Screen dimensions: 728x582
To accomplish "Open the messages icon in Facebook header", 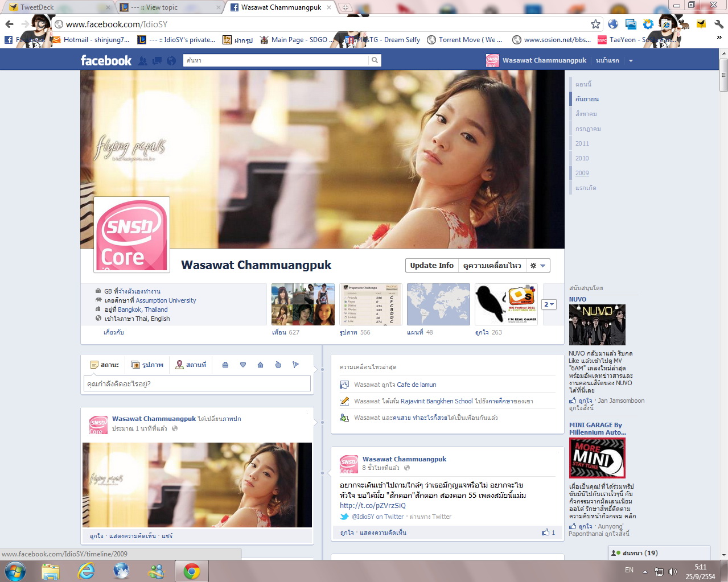I will [157, 61].
